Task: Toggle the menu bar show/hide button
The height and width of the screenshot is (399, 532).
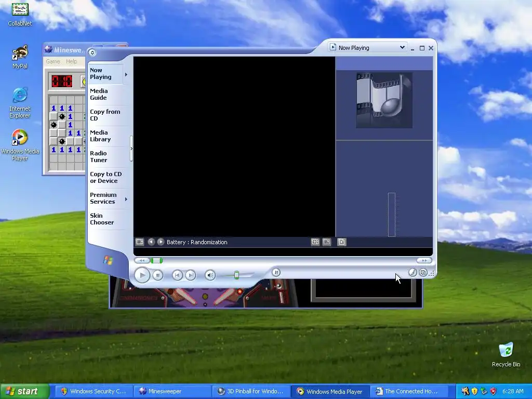Action: pos(92,52)
